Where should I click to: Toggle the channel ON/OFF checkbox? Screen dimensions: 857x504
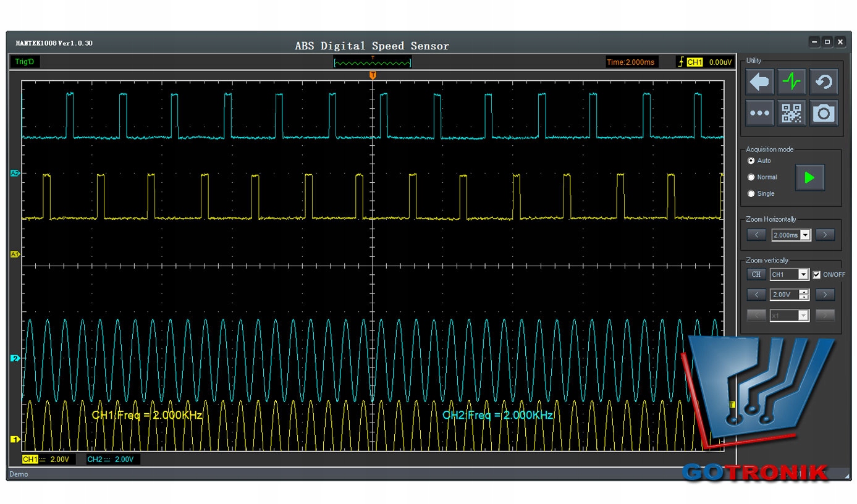[x=817, y=274]
